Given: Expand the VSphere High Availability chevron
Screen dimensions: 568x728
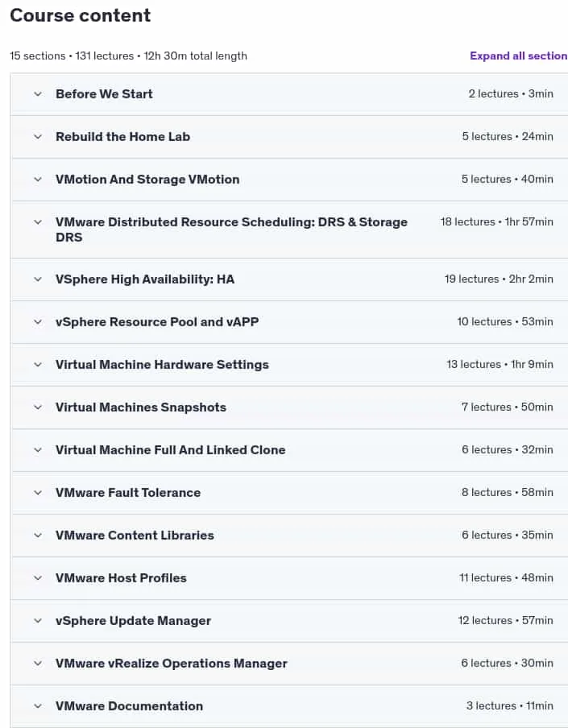Looking at the screenshot, I should 38,279.
